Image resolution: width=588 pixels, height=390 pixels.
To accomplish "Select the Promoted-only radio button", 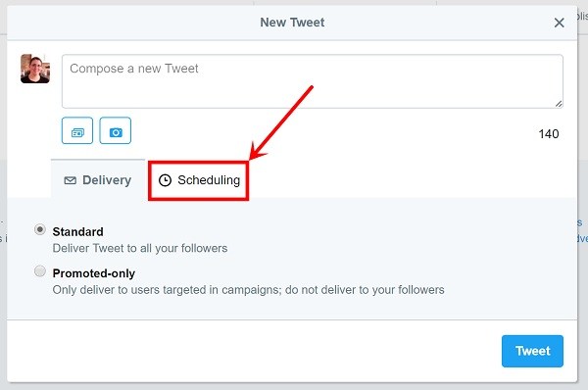I will click(x=40, y=270).
